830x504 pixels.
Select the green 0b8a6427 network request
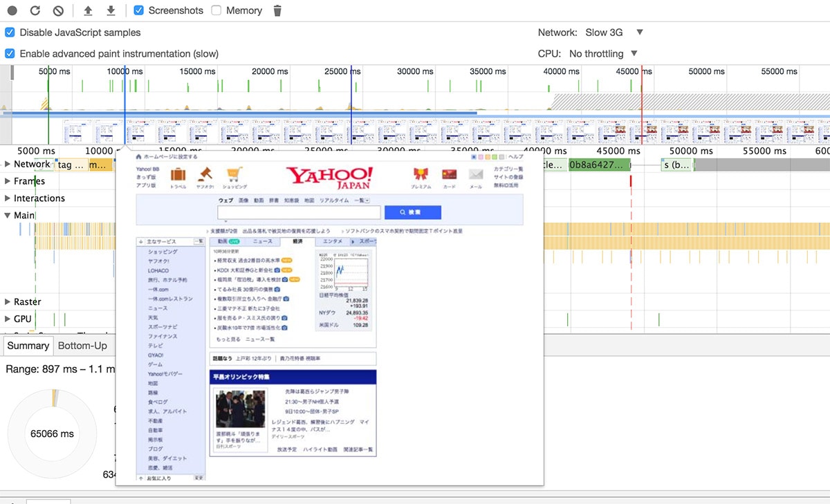pos(599,165)
